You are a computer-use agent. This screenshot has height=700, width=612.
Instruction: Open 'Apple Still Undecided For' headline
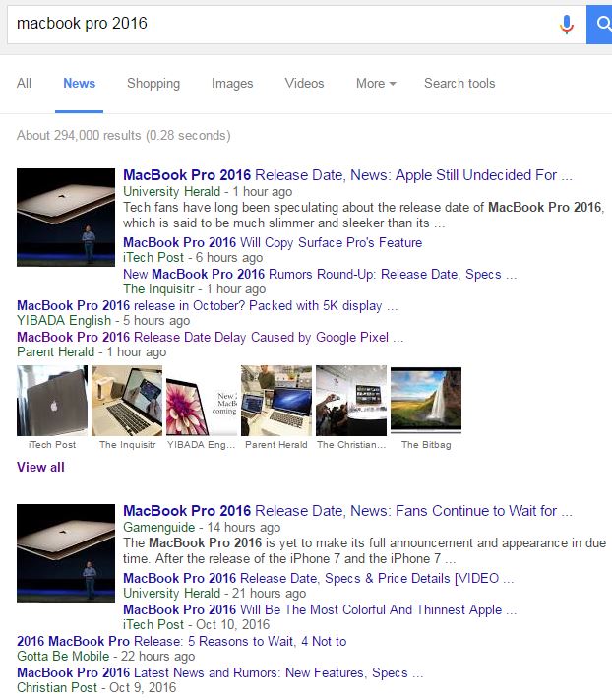(347, 175)
